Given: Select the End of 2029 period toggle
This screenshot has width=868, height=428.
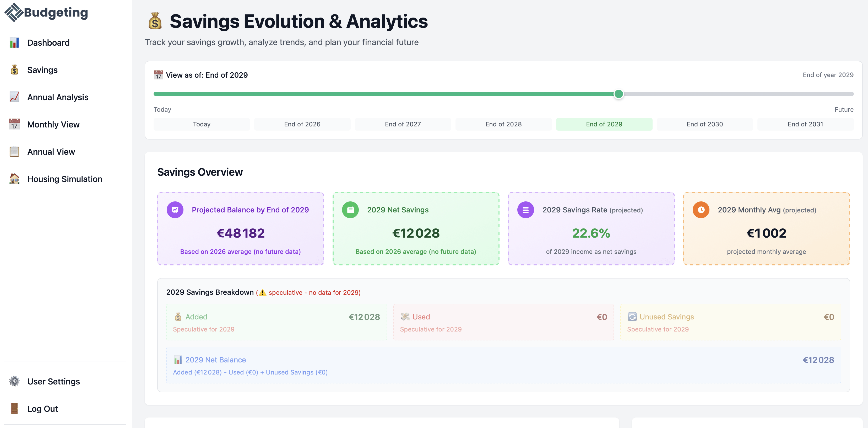Looking at the screenshot, I should point(604,124).
